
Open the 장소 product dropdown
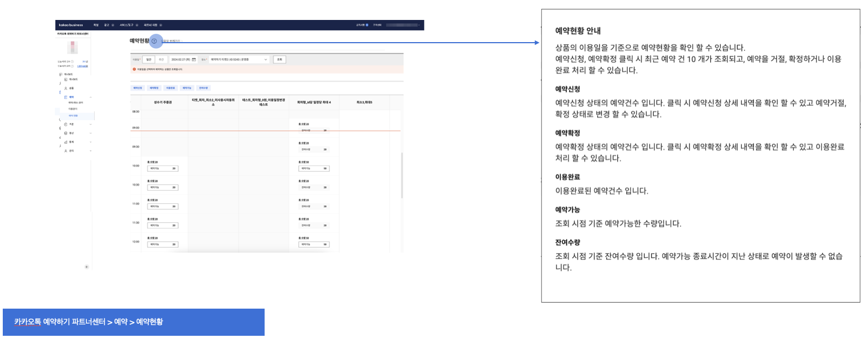[x=239, y=59]
